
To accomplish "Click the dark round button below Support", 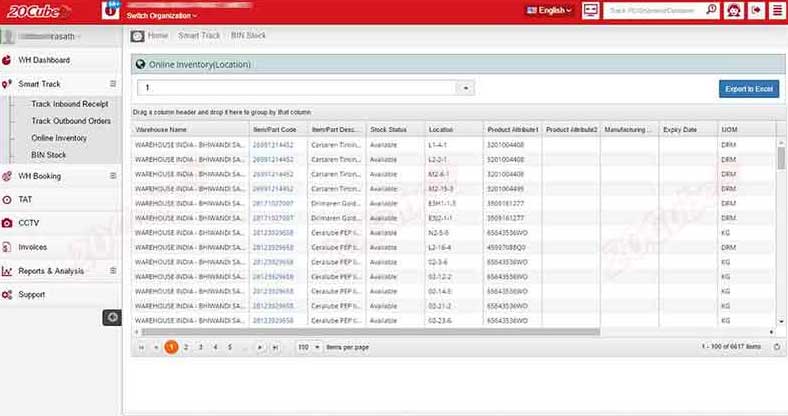I will tap(113, 317).
